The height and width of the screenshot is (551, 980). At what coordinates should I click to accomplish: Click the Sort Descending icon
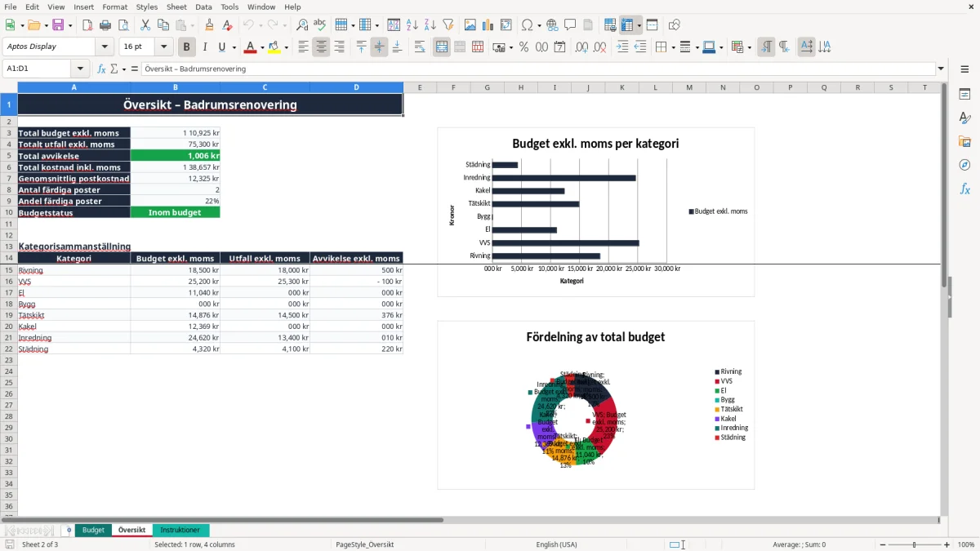coord(430,25)
